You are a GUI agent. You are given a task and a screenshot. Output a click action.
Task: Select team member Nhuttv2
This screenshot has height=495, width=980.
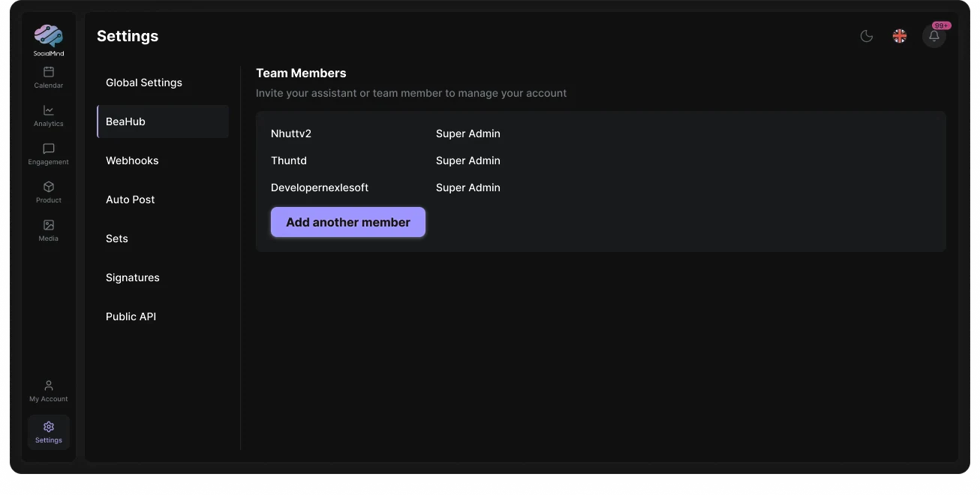(x=291, y=133)
